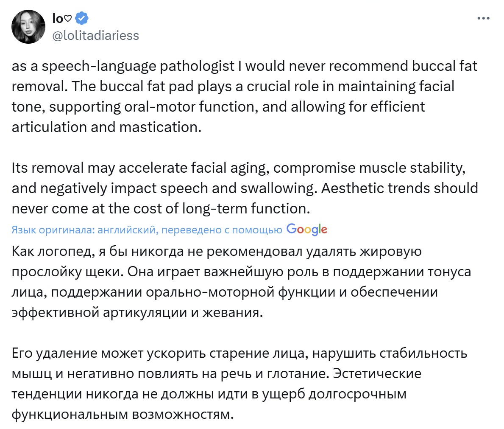Click the blue verified checkmark badge
Image resolution: width=504 pixels, height=429 pixels.
point(81,18)
